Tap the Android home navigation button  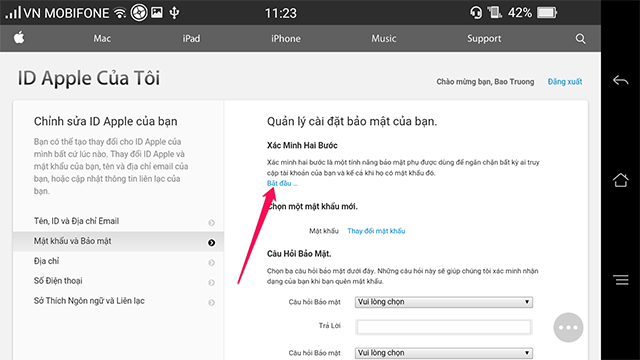pos(620,180)
